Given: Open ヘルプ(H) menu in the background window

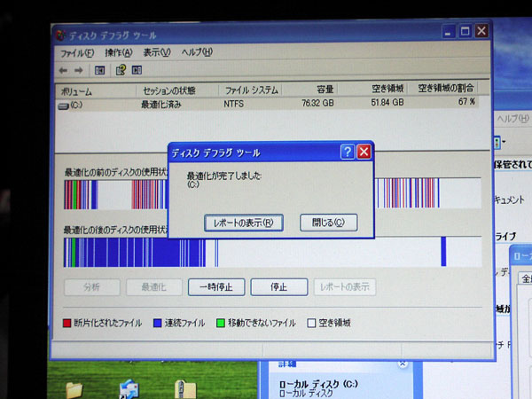Looking at the screenshot, I should (x=513, y=118).
